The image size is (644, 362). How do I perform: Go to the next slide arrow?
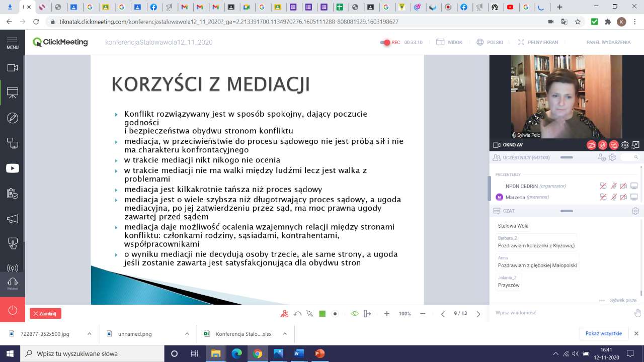click(478, 314)
